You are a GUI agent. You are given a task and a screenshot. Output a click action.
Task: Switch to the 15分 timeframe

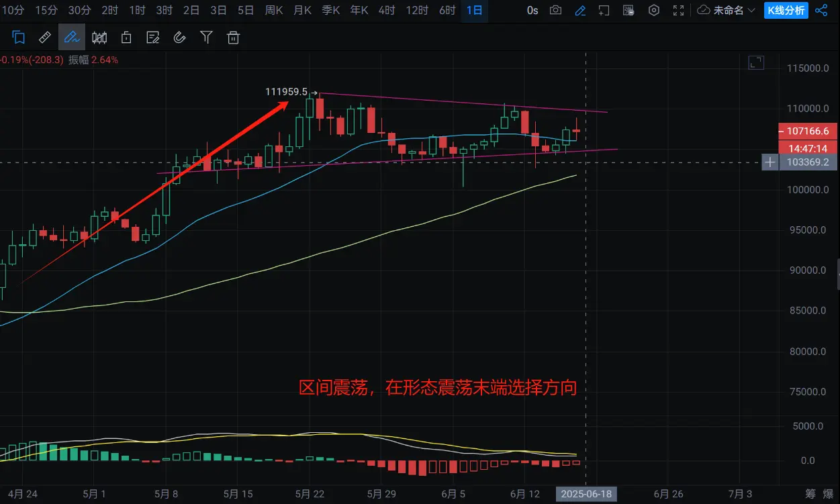[46, 10]
